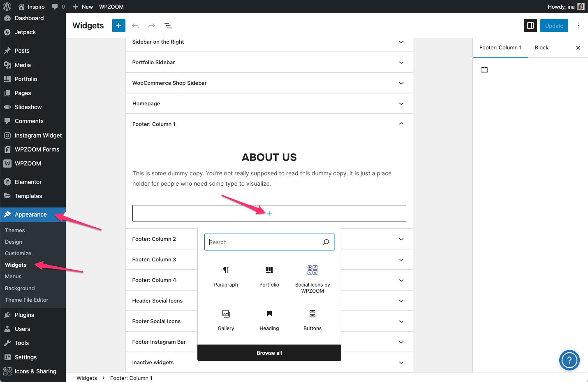Open the three-dot options menu
This screenshot has width=588, height=382.
pos(578,26)
